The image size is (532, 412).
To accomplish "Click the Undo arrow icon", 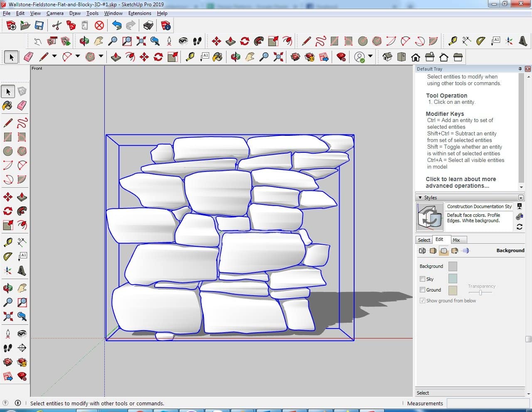I will tap(117, 26).
